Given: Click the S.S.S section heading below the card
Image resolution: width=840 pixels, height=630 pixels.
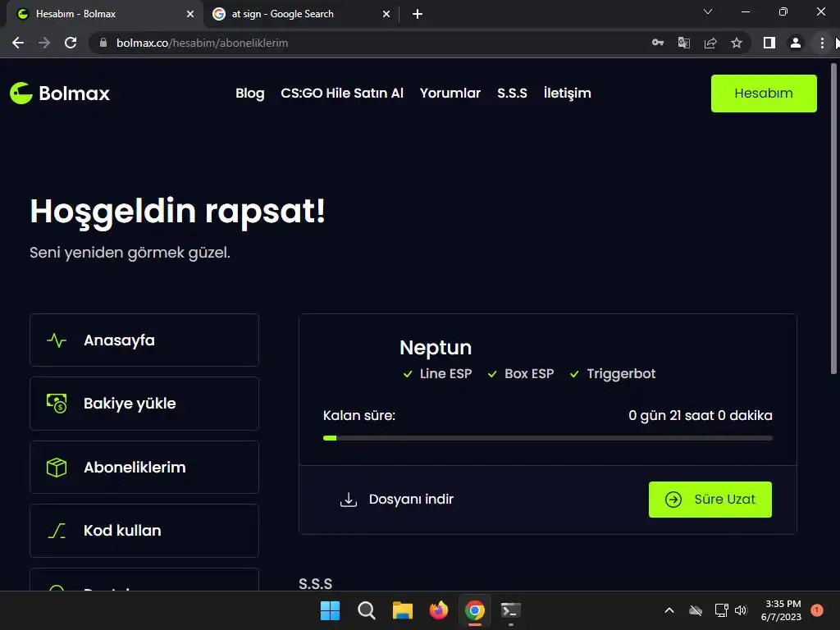Looking at the screenshot, I should click(316, 583).
